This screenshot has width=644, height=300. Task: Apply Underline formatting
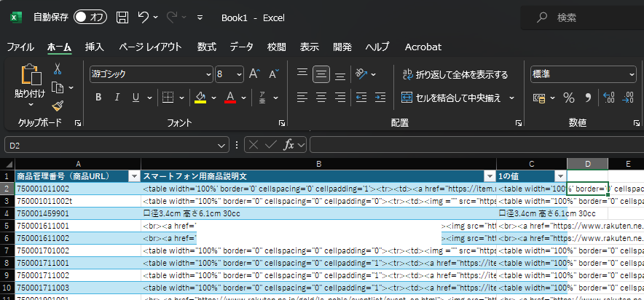click(x=136, y=98)
